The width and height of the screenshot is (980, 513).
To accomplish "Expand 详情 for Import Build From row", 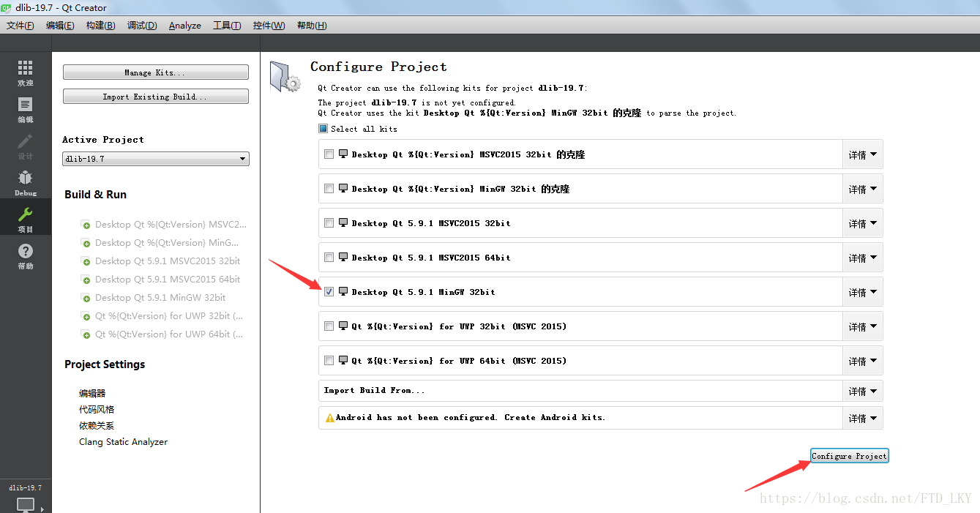I will pyautogui.click(x=863, y=391).
